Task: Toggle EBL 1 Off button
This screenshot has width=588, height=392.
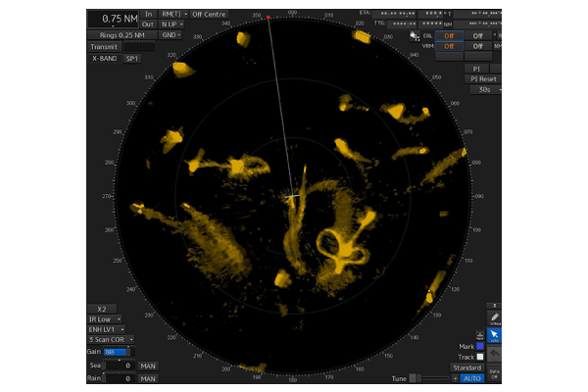Action: [x=449, y=35]
